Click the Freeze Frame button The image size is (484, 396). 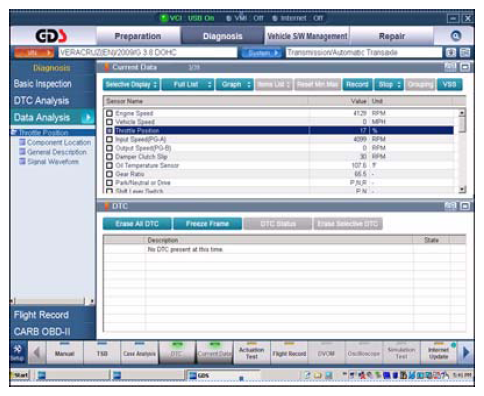click(207, 224)
